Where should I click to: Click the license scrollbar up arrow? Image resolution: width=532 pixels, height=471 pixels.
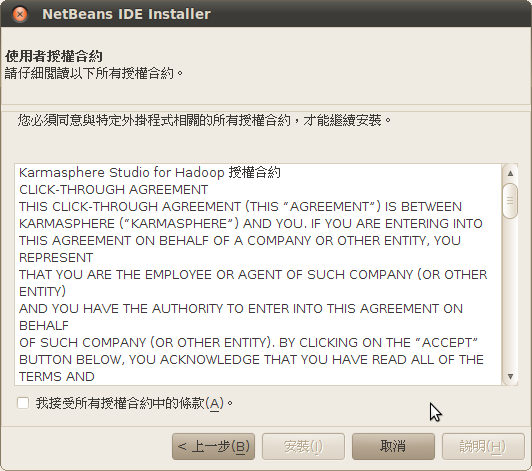click(510, 173)
